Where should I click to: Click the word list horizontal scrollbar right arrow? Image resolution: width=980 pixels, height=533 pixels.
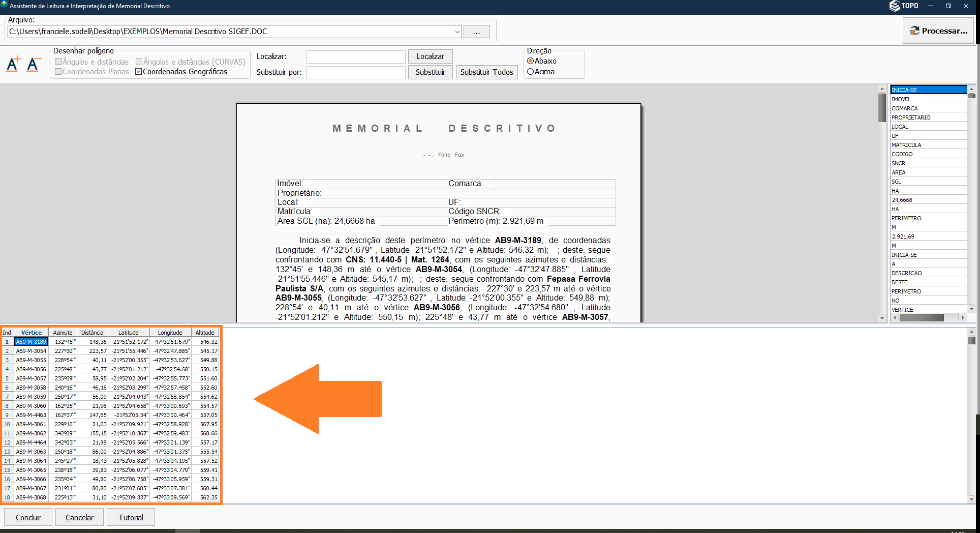[x=961, y=317]
